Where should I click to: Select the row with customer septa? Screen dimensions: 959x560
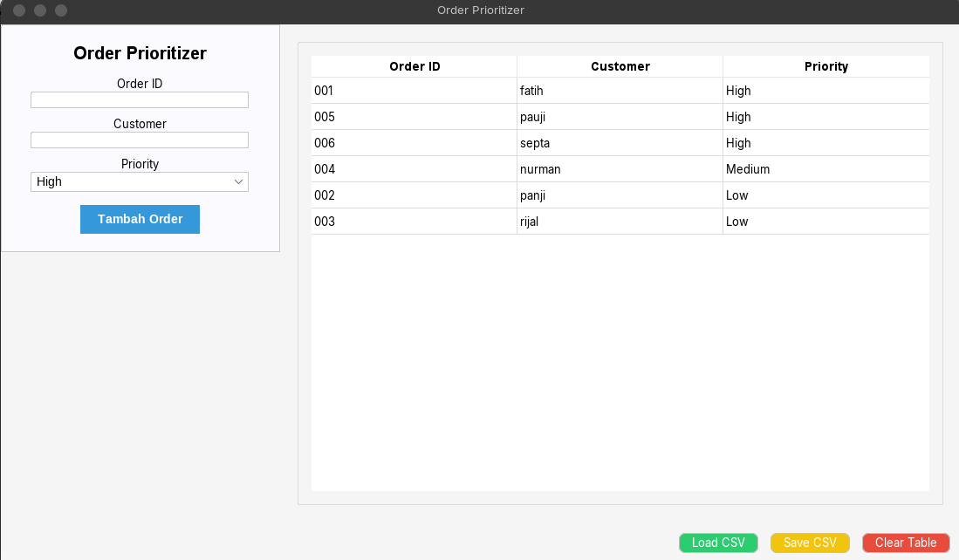point(620,143)
